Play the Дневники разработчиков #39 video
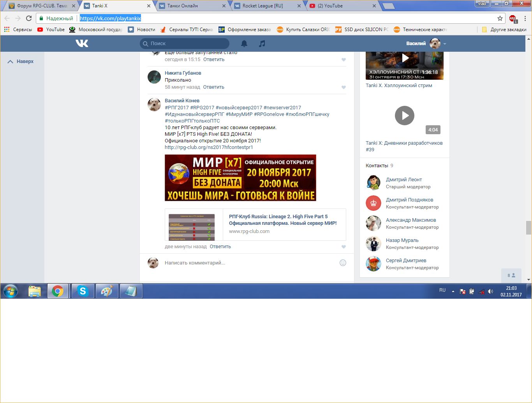 click(405, 116)
